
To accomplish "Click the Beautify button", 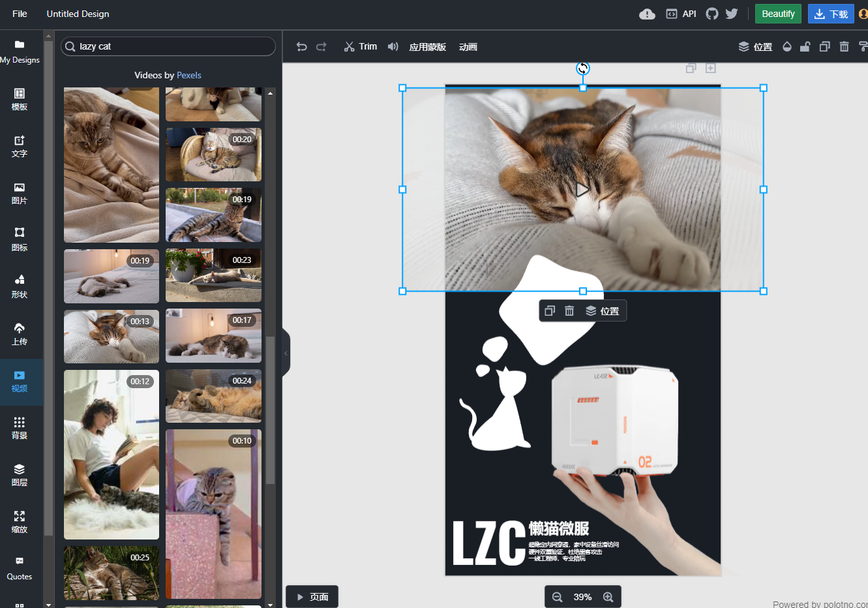I will pos(778,14).
